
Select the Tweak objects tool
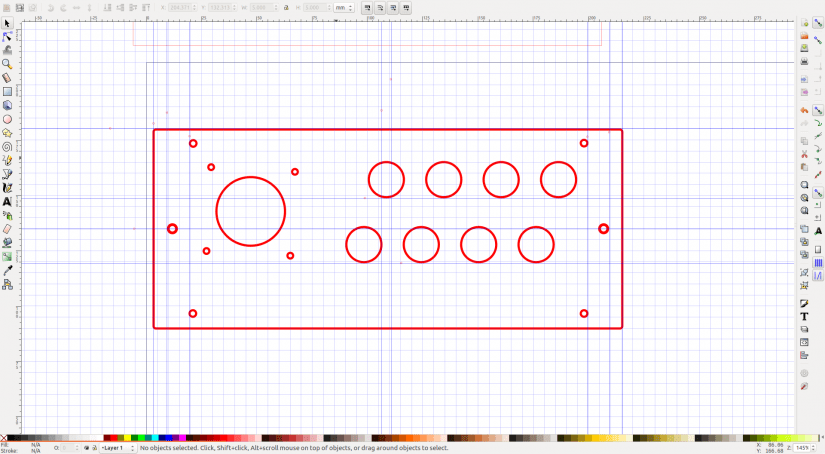coord(7,51)
